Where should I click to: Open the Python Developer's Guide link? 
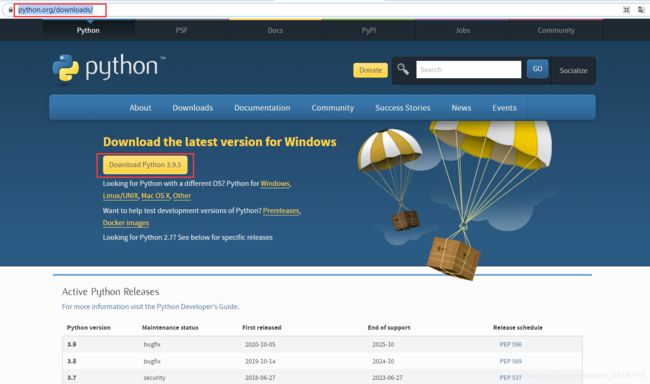point(197,307)
